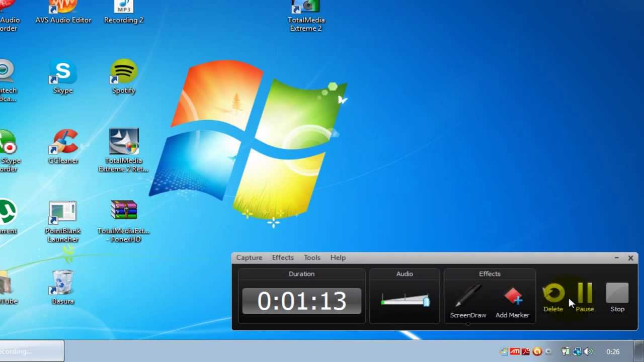Click the Duration timer display
This screenshot has width=644, height=362.
[302, 301]
